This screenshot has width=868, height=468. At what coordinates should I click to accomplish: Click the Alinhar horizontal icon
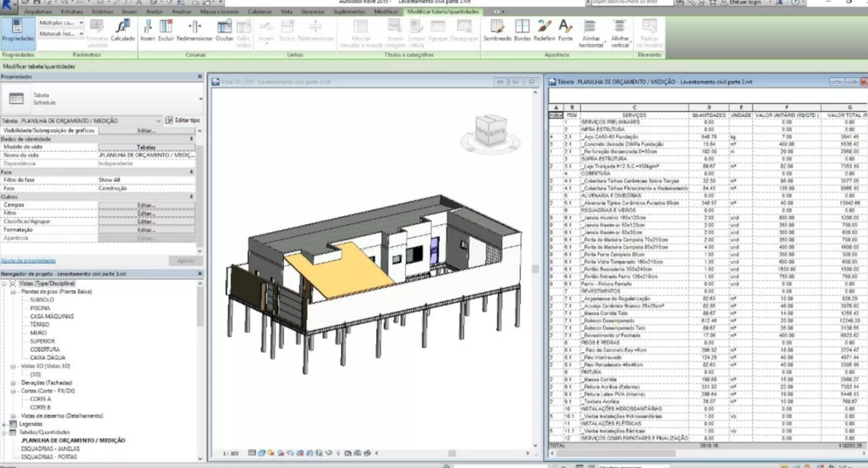coord(591,32)
